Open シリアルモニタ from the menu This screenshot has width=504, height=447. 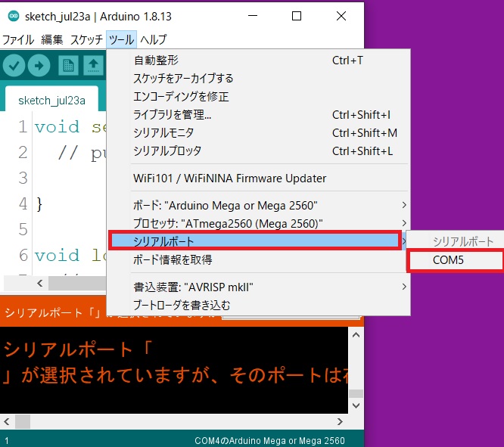pyautogui.click(x=258, y=132)
